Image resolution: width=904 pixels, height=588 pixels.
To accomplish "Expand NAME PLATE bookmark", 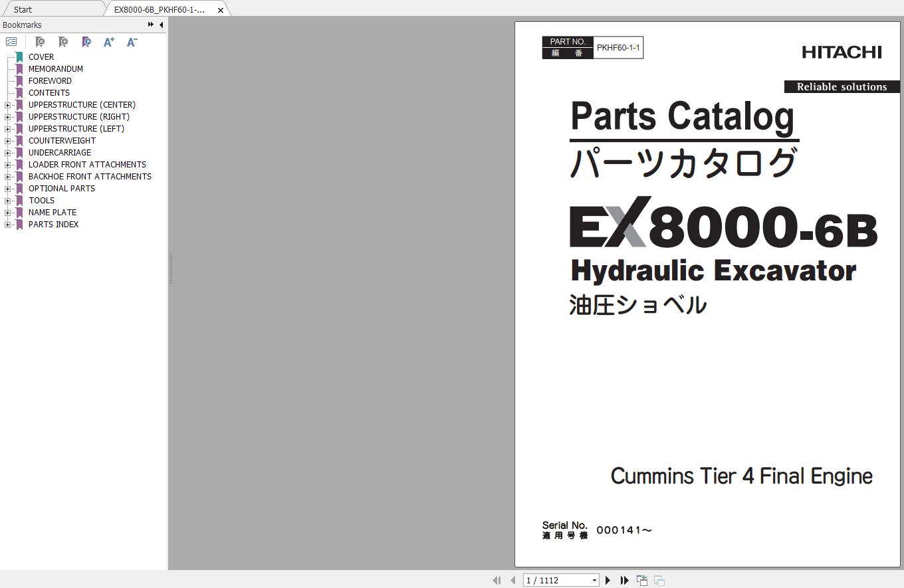I will pyautogui.click(x=7, y=213).
